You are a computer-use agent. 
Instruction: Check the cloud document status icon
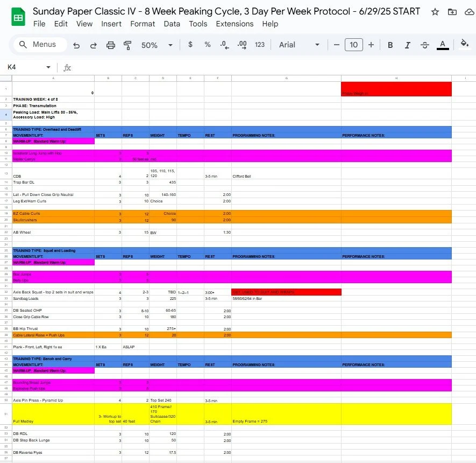click(470, 12)
